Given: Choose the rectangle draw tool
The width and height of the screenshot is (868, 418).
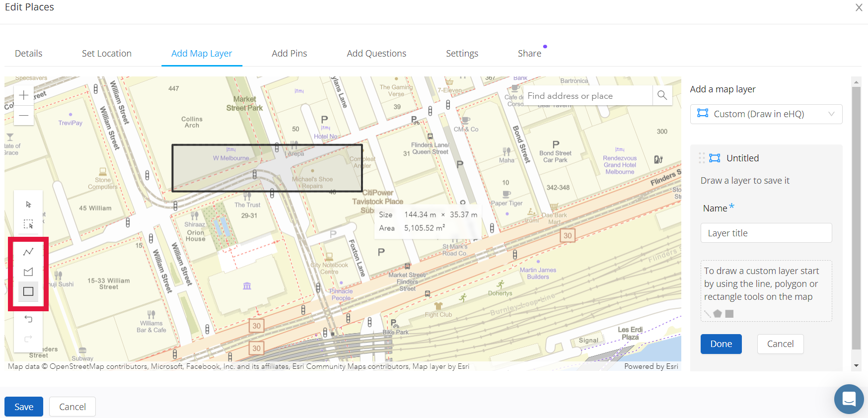Looking at the screenshot, I should (28, 291).
